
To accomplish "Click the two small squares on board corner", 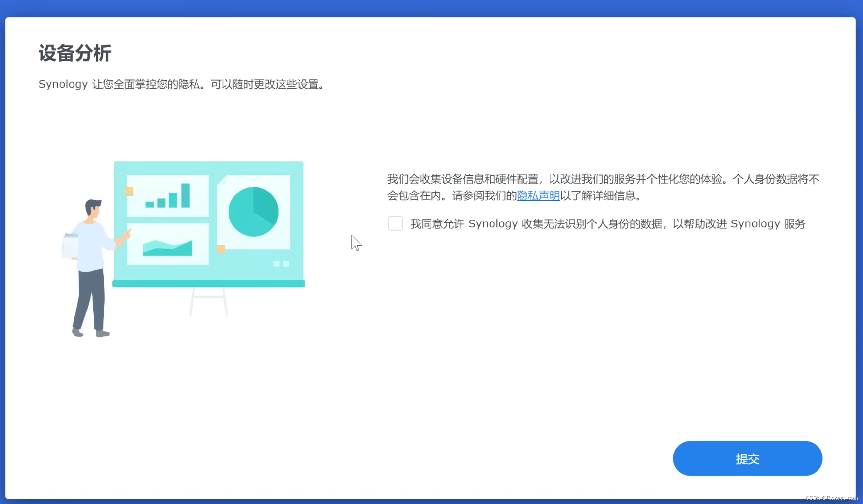I will tap(281, 264).
